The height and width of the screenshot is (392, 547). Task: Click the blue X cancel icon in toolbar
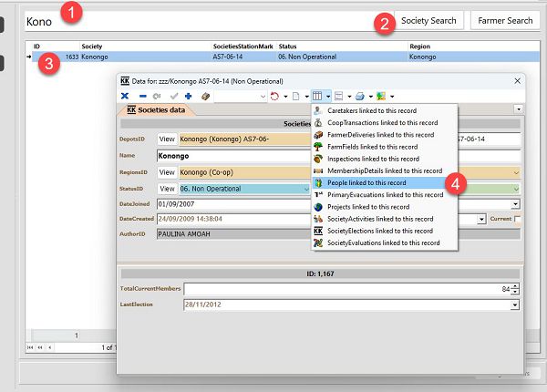(x=125, y=96)
